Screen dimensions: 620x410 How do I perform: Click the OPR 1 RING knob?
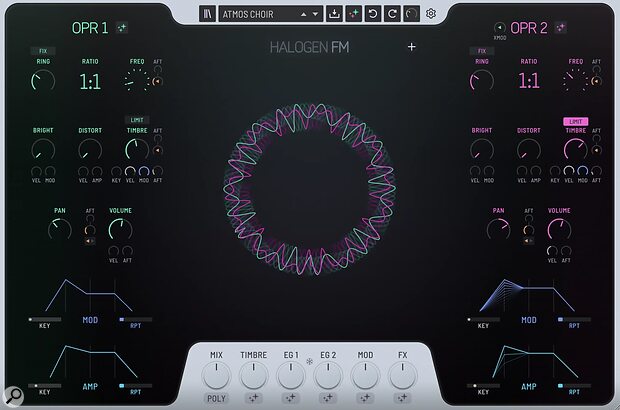43,81
